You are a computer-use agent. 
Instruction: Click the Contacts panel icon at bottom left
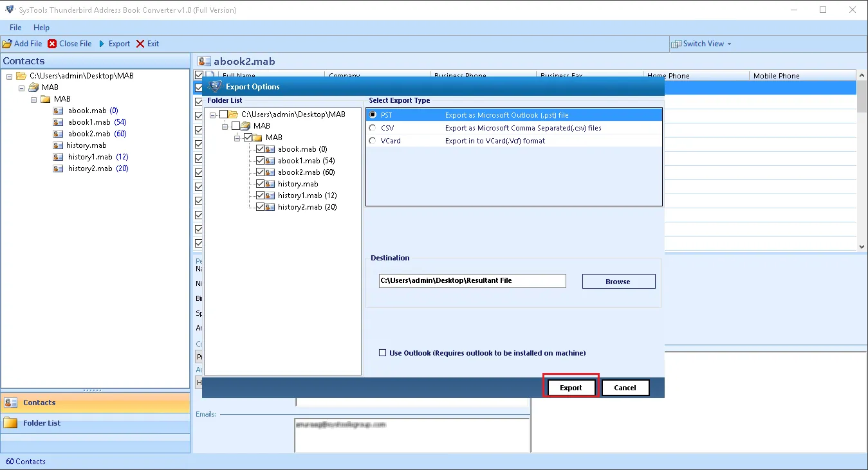click(x=10, y=402)
